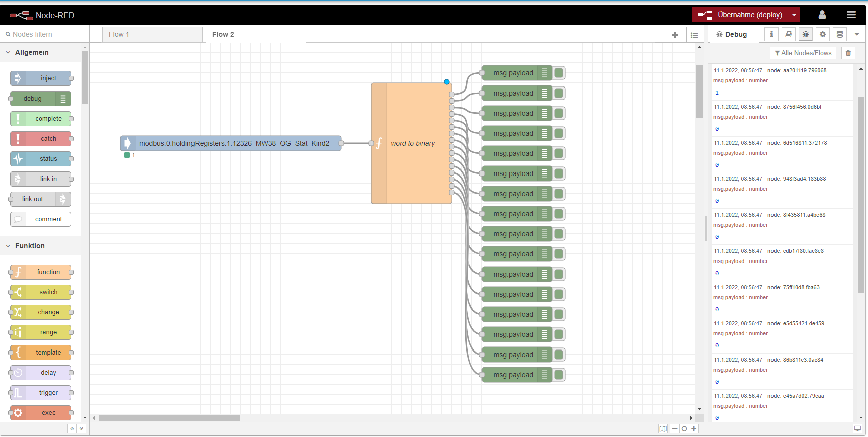Image resolution: width=868 pixels, height=437 pixels.
Task: Open the help book sidebar icon
Action: [788, 34]
